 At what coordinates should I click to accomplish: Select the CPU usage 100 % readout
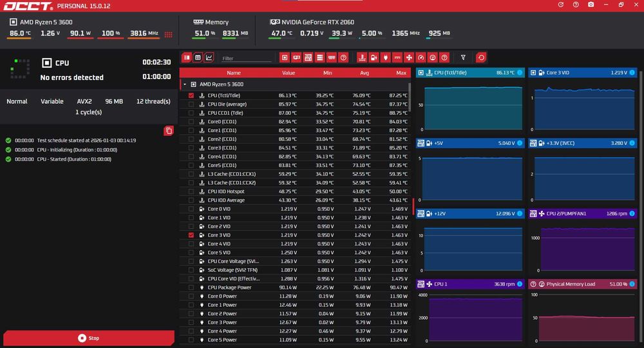click(x=111, y=34)
